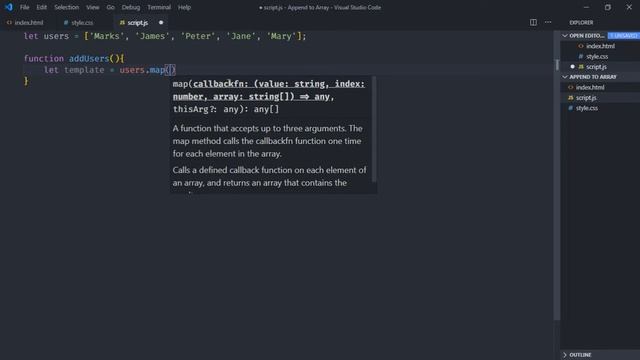Open style.css in Append to Array folder

[600, 108]
